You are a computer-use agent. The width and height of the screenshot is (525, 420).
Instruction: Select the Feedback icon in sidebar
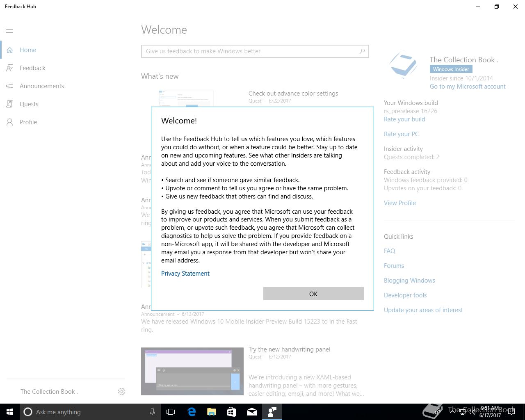[10, 68]
